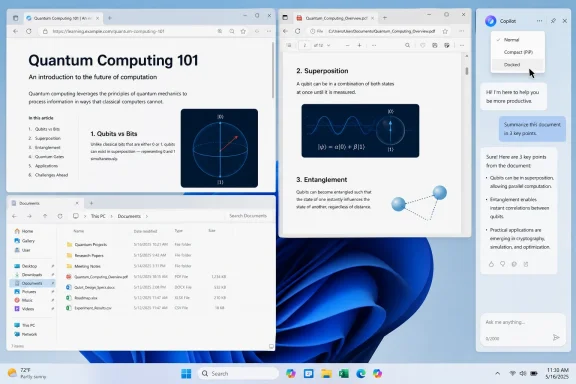Open Microsoft Edge from the taskbar

click(361, 374)
